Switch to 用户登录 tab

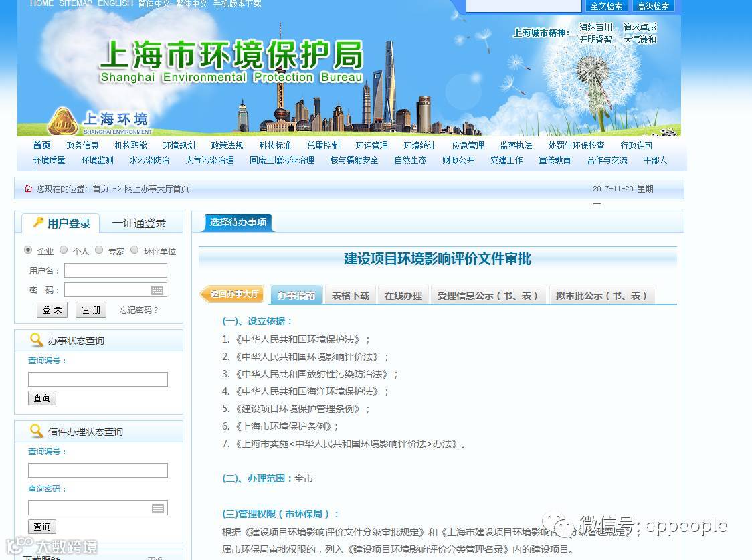coord(61,223)
